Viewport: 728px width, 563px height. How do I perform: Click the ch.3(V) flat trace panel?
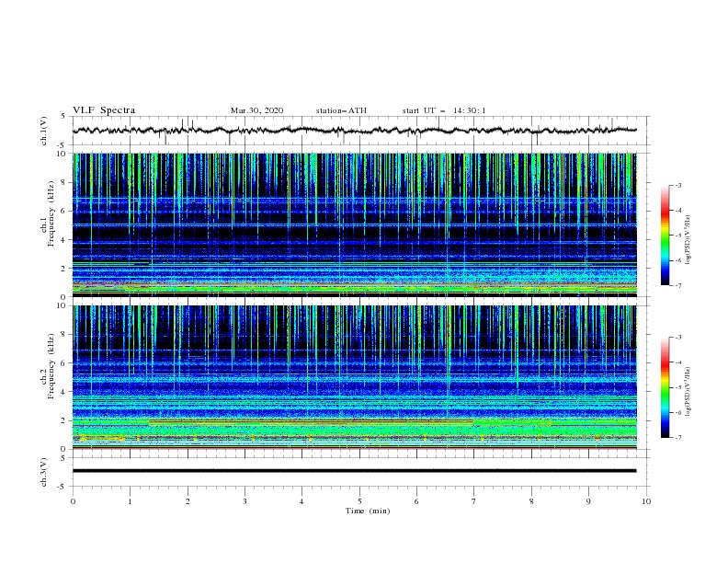point(361,472)
